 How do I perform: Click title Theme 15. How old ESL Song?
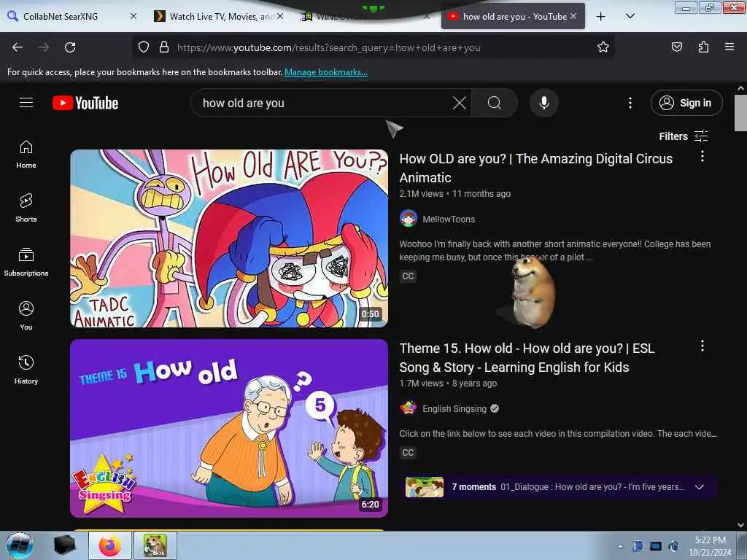527,357
